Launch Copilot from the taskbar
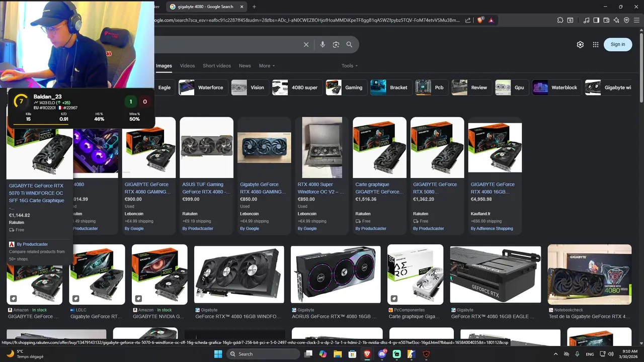This screenshot has width=644, height=362. [323, 354]
